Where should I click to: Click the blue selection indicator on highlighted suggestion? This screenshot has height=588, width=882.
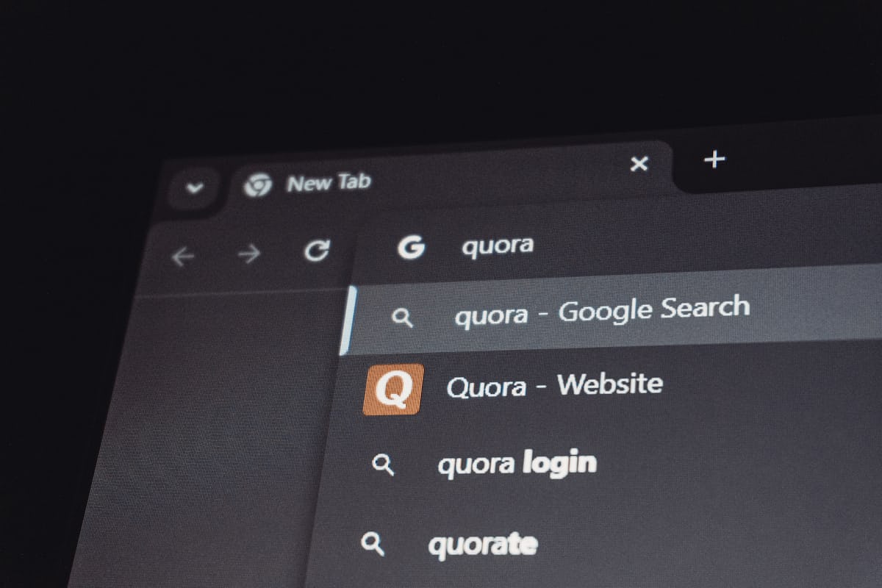pyautogui.click(x=348, y=320)
